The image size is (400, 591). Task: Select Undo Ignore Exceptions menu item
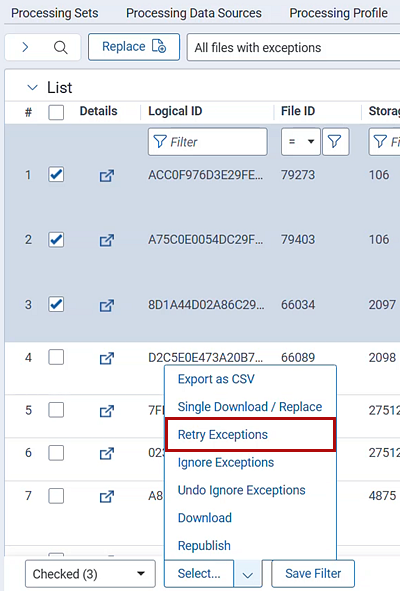tap(241, 490)
